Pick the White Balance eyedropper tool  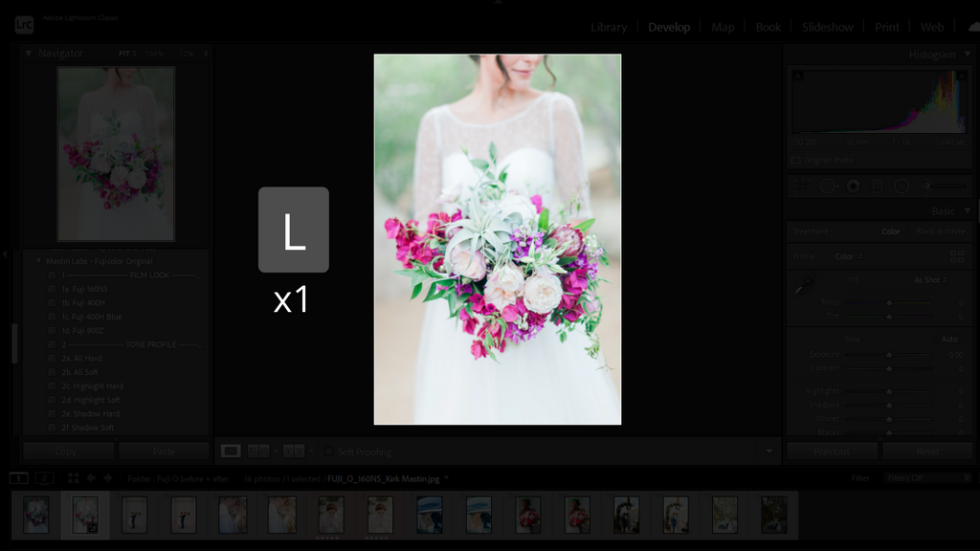coord(803,285)
